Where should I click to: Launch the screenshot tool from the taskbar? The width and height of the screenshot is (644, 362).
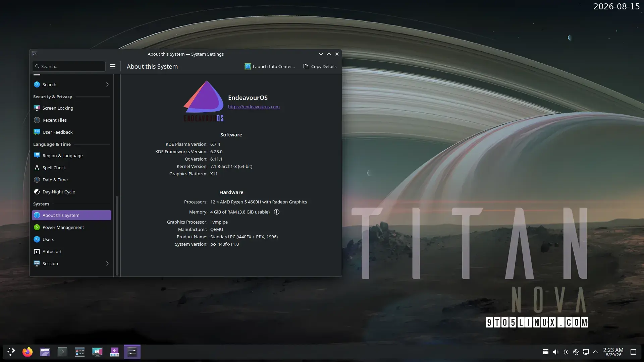pyautogui.click(x=97, y=352)
